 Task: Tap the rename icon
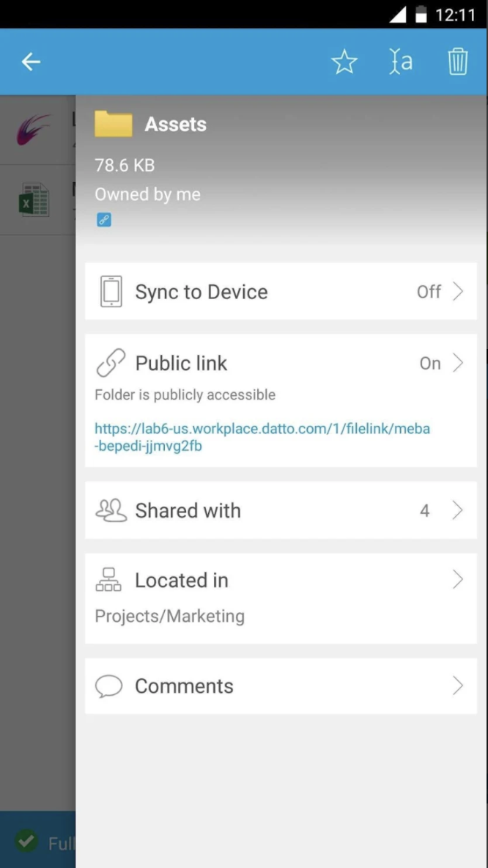[x=401, y=62]
